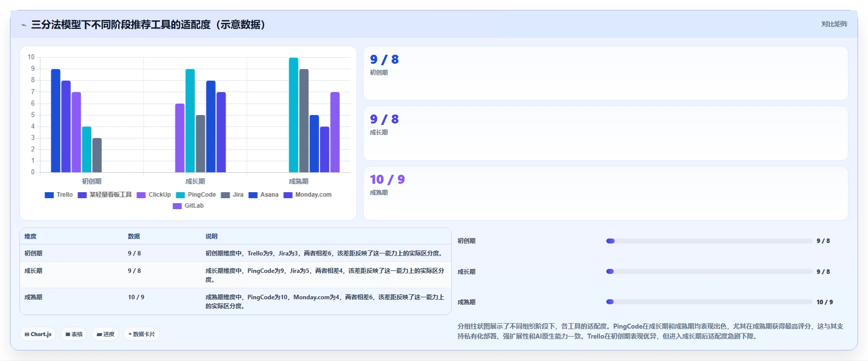This screenshot has width=868, height=361.
Task: Click the 维度 table column header
Action: click(x=30, y=237)
